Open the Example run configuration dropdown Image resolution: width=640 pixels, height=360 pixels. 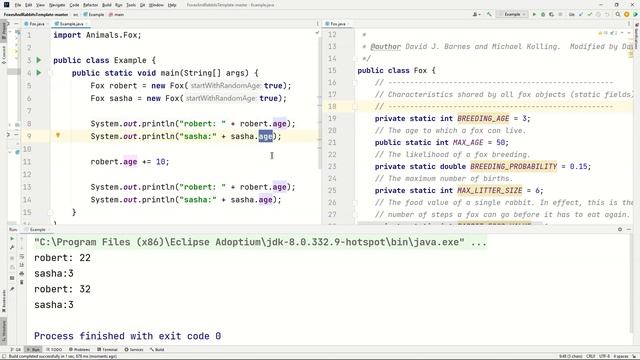pos(512,14)
